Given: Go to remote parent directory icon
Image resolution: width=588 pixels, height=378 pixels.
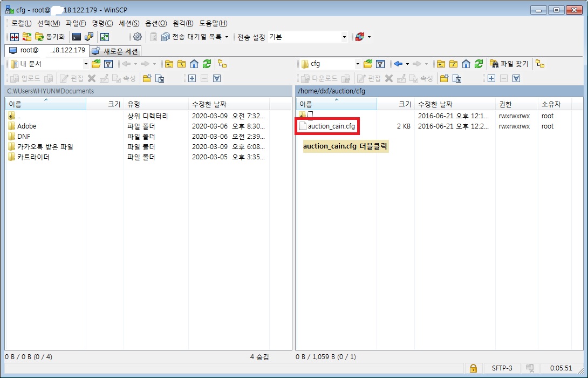Looking at the screenshot, I should (x=441, y=64).
